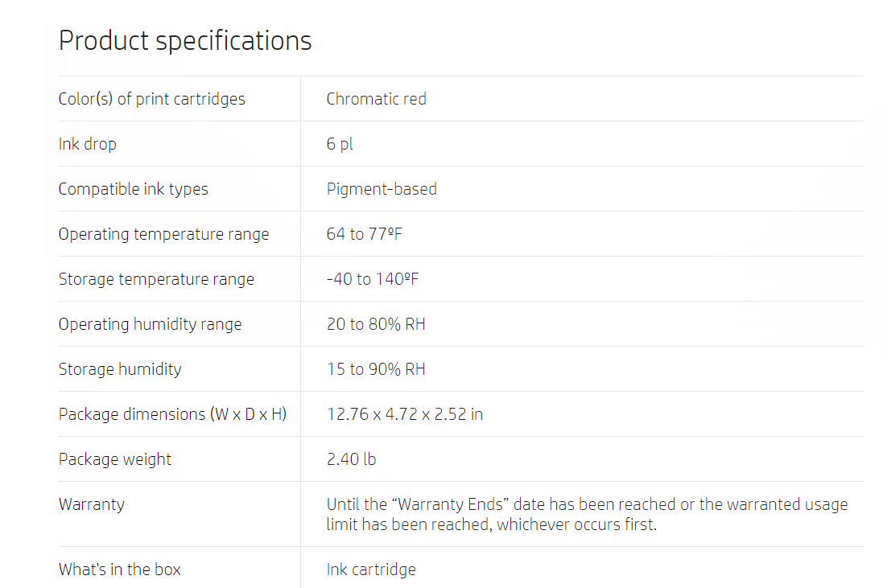Select the Operating humidity range label
Screen dimensions: 883x588
(x=151, y=324)
